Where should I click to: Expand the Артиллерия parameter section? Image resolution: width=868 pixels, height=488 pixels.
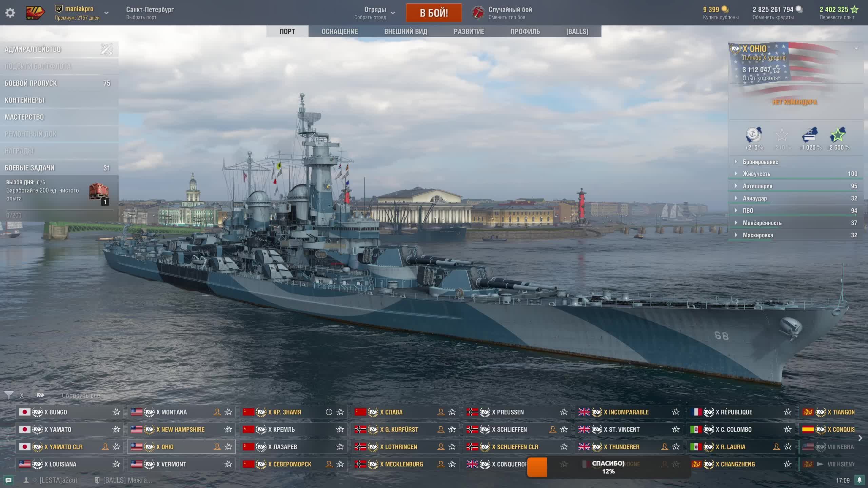pyautogui.click(x=757, y=186)
